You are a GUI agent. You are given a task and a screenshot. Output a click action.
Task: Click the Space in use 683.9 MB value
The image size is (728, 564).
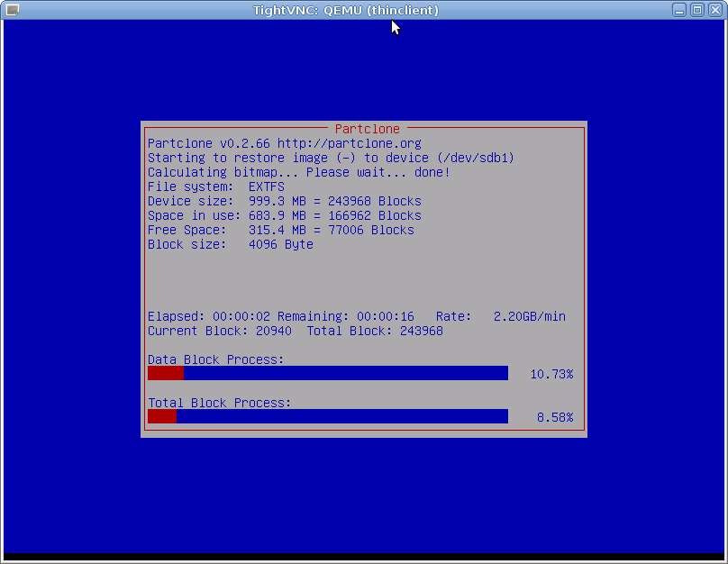point(278,216)
